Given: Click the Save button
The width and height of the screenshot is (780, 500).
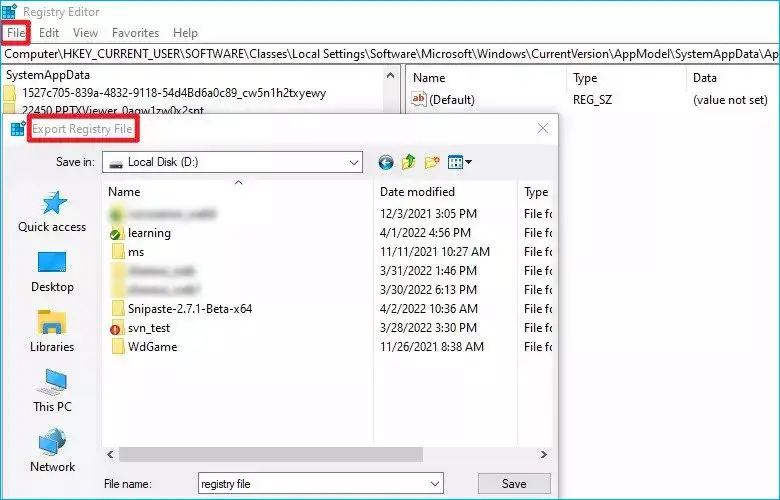Looking at the screenshot, I should [x=514, y=484].
